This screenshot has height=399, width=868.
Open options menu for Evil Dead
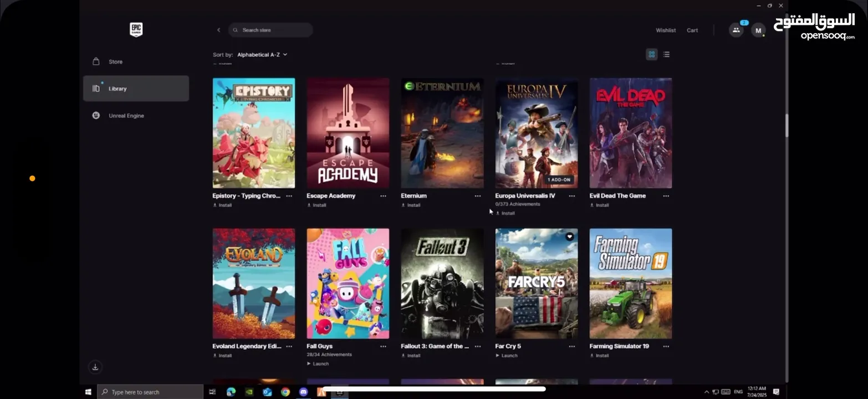click(x=666, y=196)
